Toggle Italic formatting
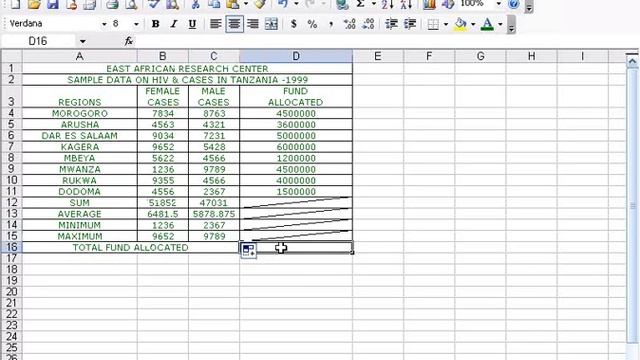Image resolution: width=640 pixels, height=360 pixels. coord(174,24)
